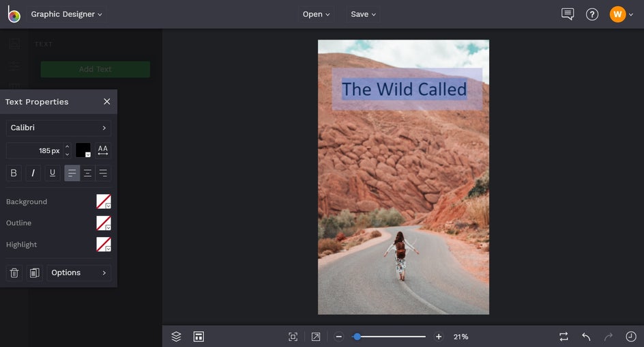The width and height of the screenshot is (644, 347).
Task: Click the fit to screen icon
Action: [x=293, y=337]
